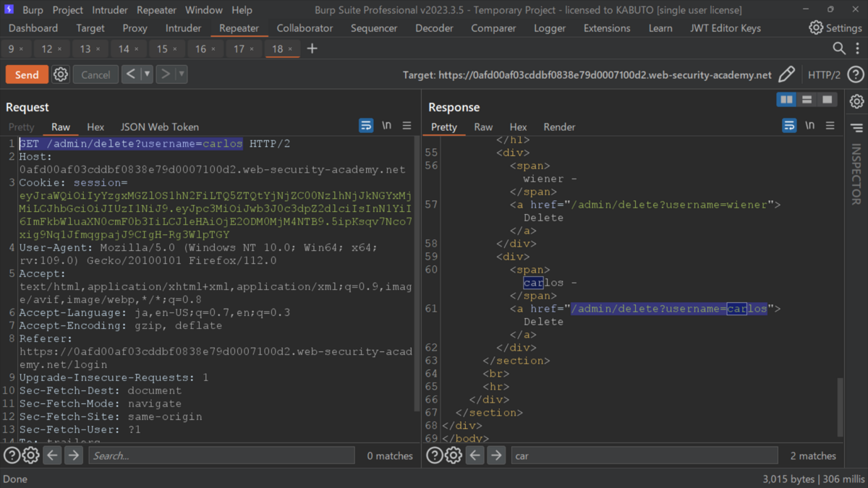Open Settings in the top bar
The height and width of the screenshot is (488, 868).
coord(835,28)
